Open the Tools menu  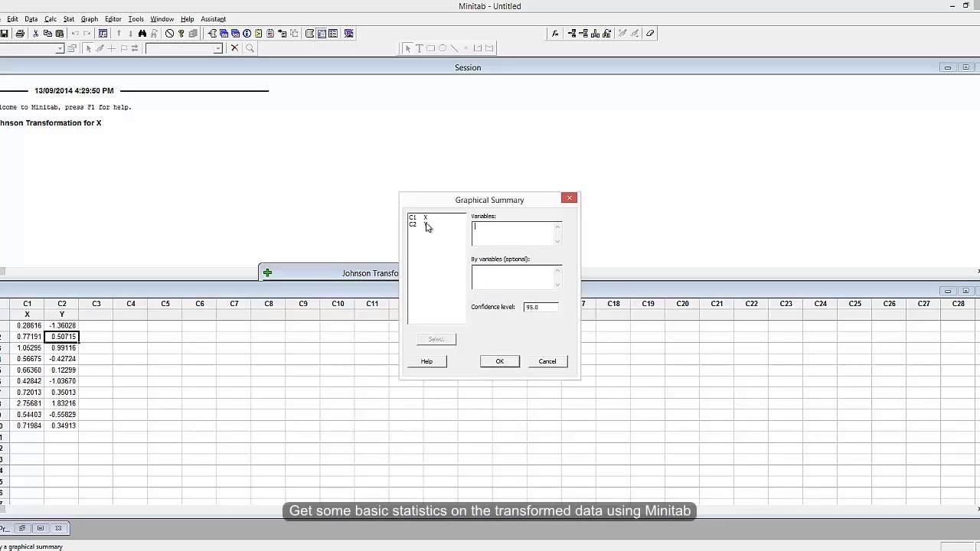tap(136, 19)
